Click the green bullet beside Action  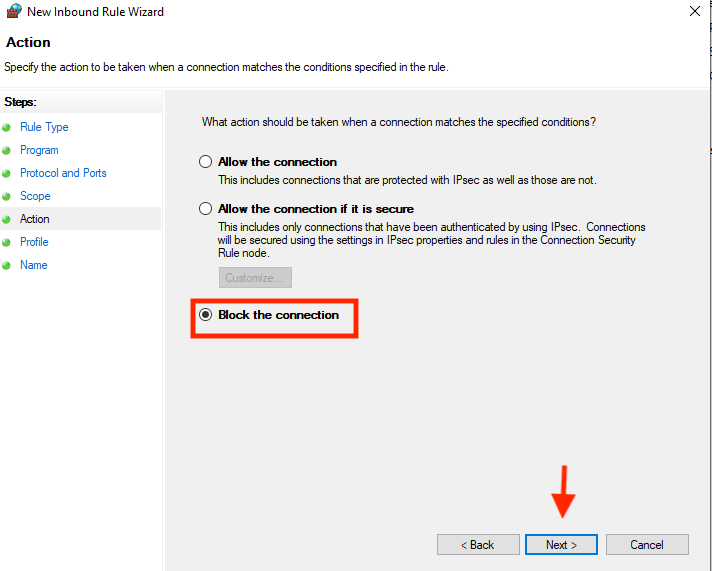(x=6, y=219)
